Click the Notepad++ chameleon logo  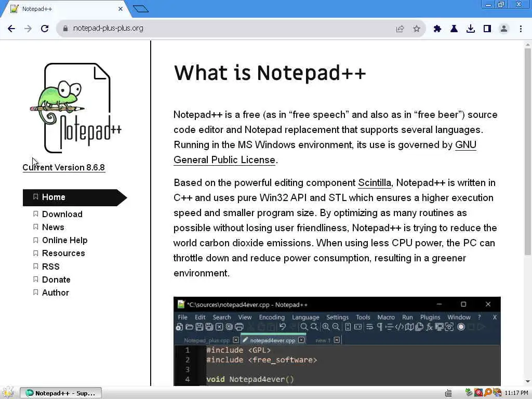tap(76, 108)
